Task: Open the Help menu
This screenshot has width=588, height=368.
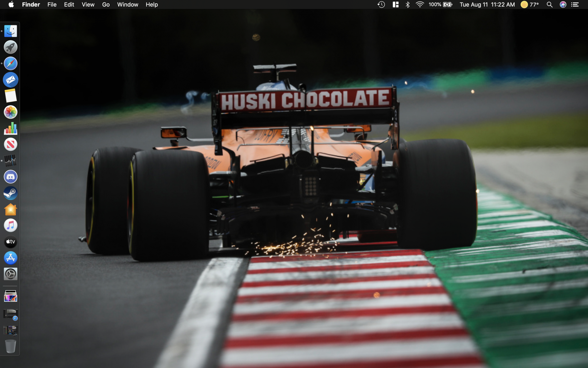Action: point(152,4)
